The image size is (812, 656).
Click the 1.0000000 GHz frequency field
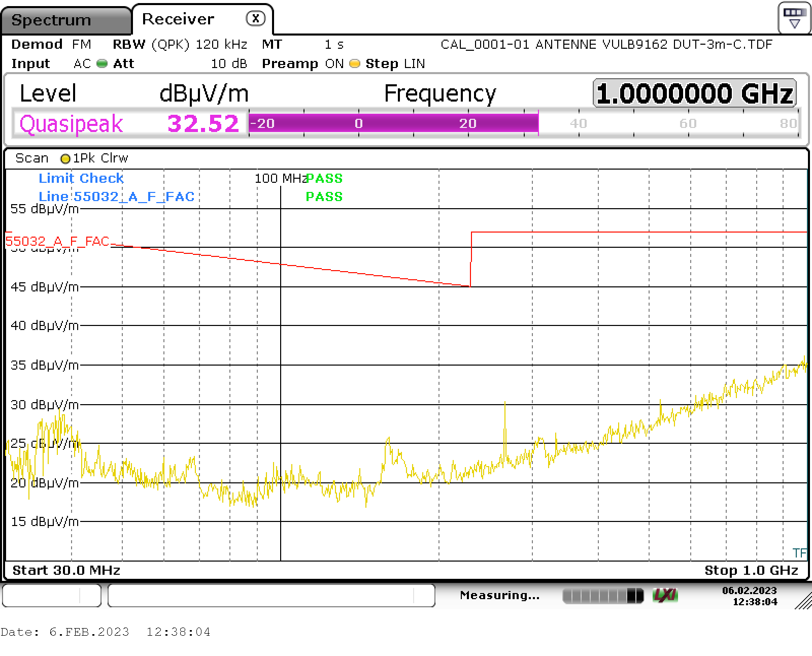tap(694, 93)
